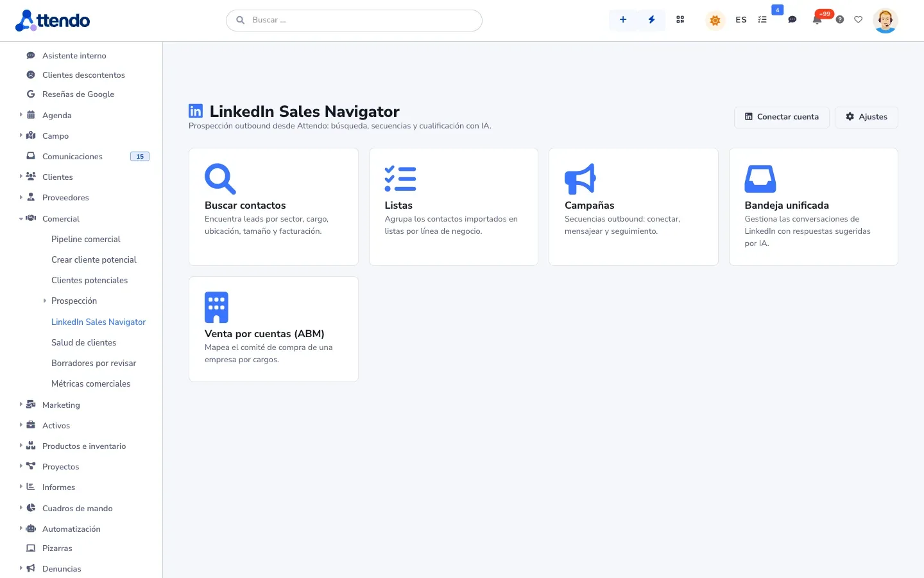Expand the Clientes menu arrow
This screenshot has height=578, width=924.
click(x=21, y=177)
